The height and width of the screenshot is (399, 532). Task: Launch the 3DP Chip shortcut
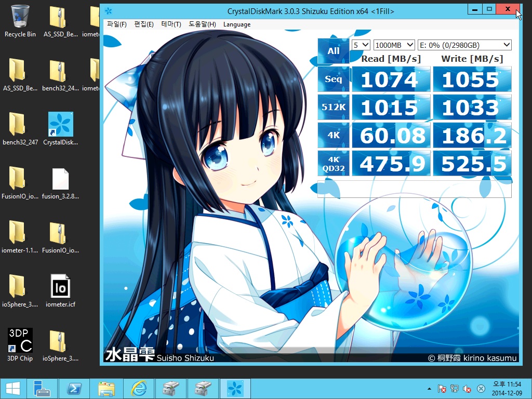pyautogui.click(x=20, y=345)
